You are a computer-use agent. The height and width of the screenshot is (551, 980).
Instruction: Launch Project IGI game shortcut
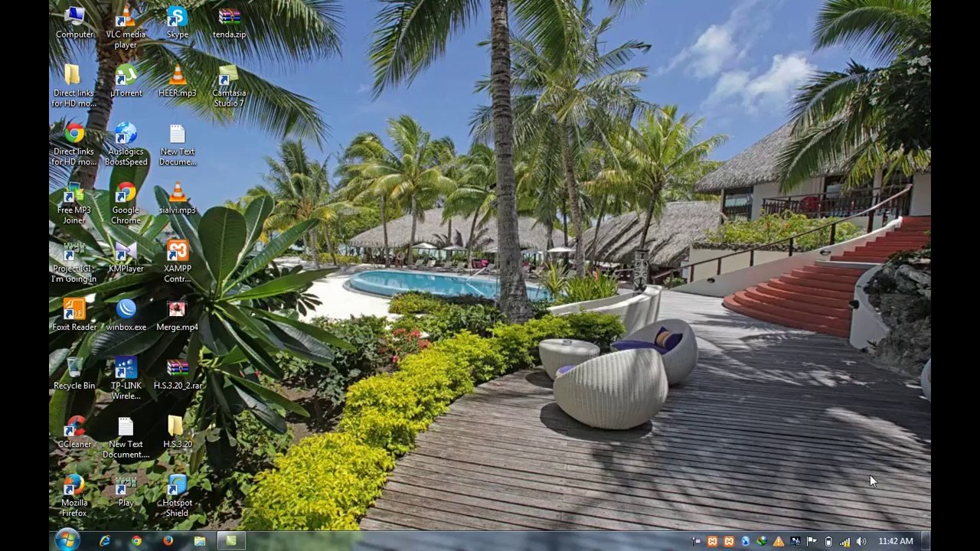click(74, 262)
